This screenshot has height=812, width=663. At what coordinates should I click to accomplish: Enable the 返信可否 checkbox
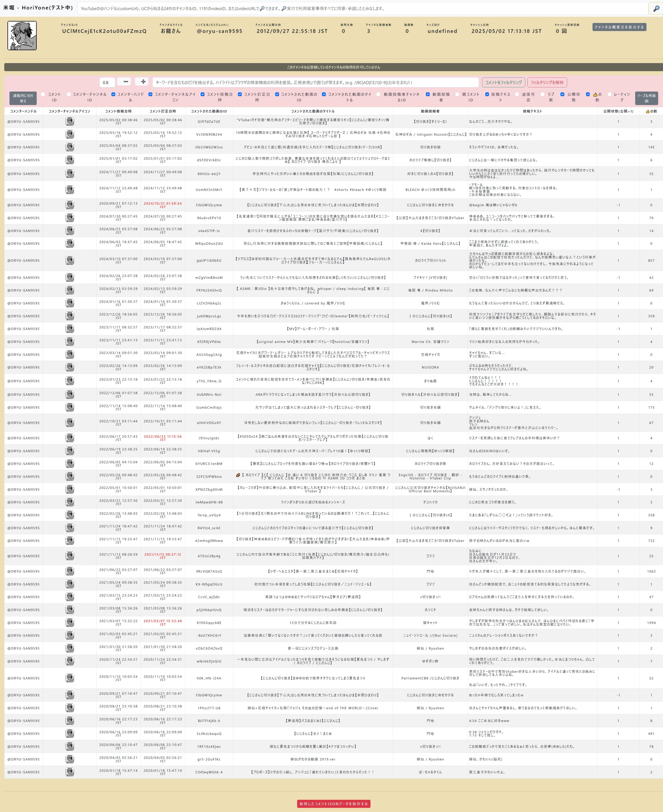(517, 94)
